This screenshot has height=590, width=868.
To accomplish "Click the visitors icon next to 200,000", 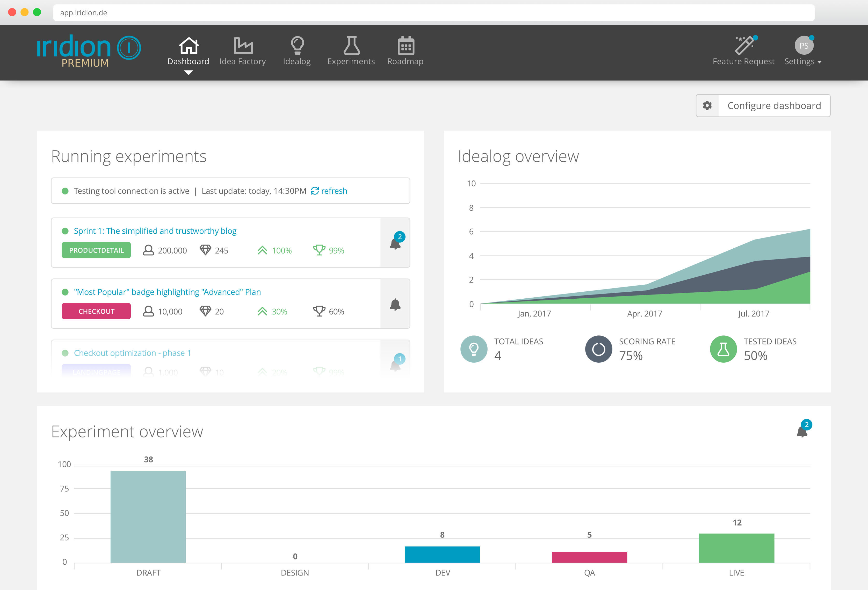I will 148,250.
